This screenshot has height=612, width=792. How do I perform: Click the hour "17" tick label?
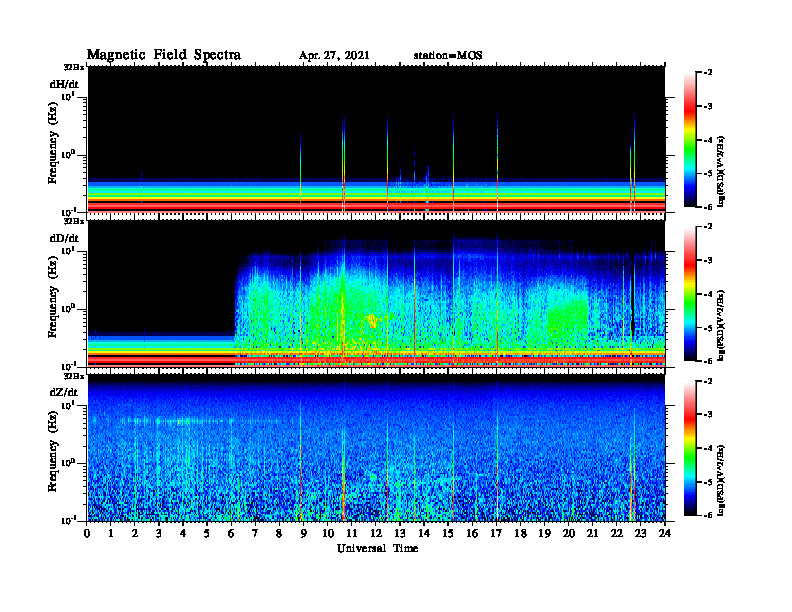coord(497,533)
